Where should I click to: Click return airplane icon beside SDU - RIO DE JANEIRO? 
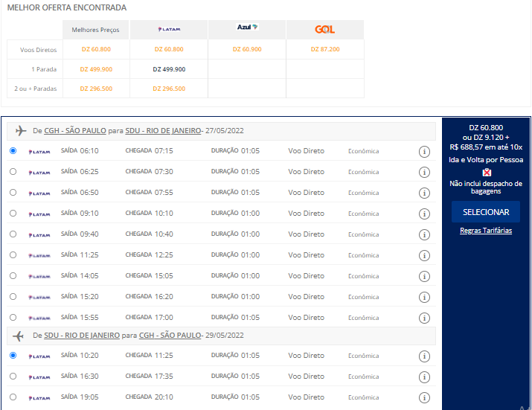(18, 336)
